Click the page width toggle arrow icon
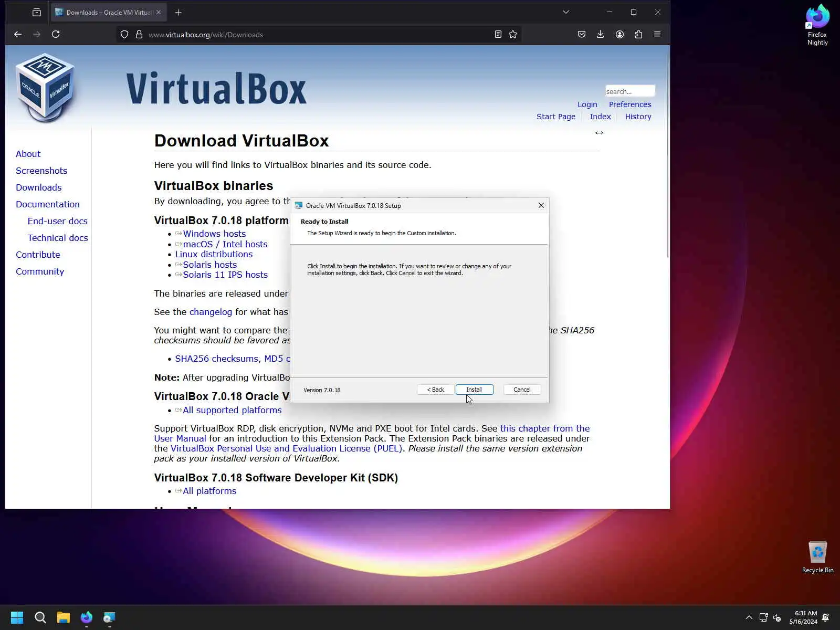 [599, 133]
